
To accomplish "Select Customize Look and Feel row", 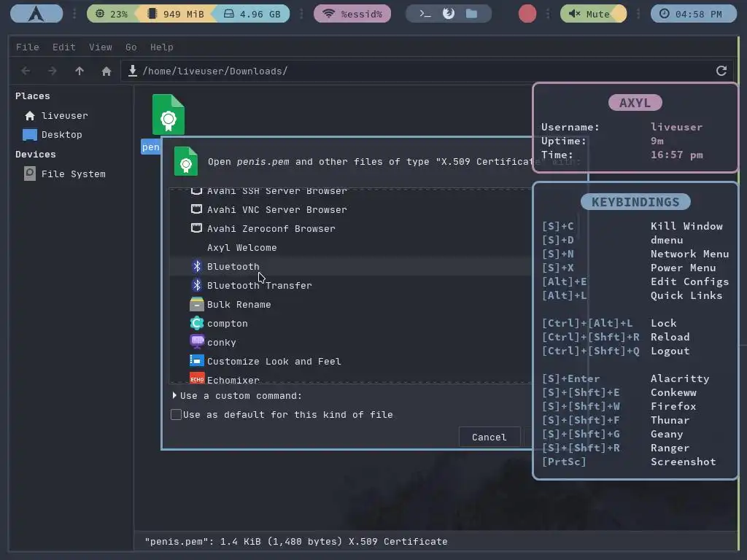I will [x=350, y=362].
